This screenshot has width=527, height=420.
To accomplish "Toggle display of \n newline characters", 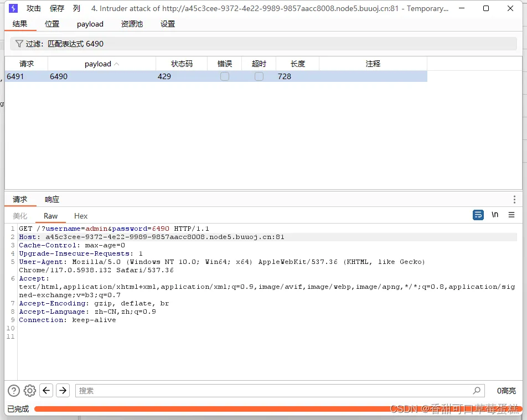I will point(494,215).
